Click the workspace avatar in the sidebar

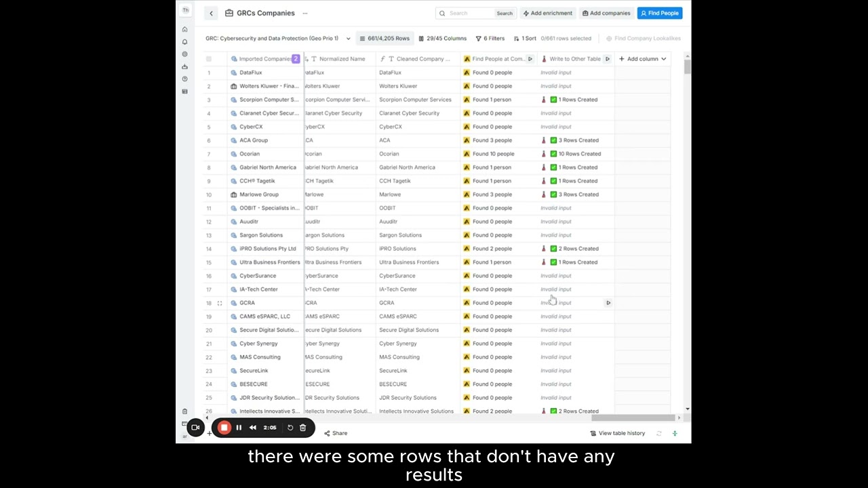click(x=185, y=10)
